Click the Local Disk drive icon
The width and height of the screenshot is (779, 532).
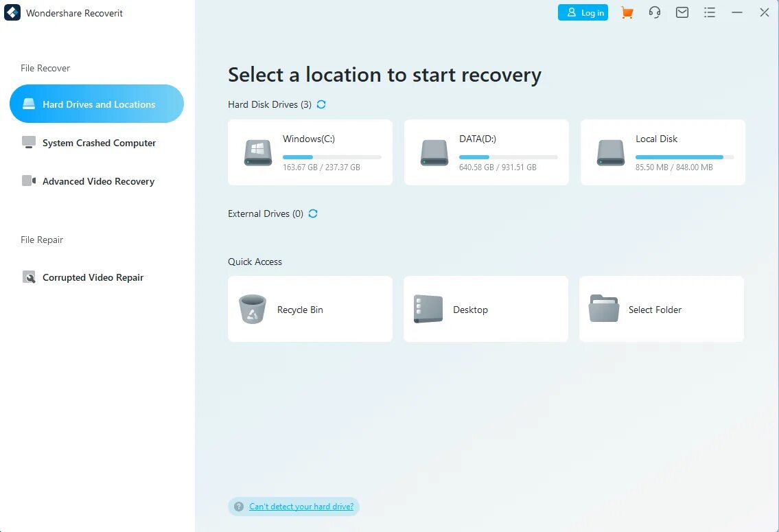[x=611, y=152]
